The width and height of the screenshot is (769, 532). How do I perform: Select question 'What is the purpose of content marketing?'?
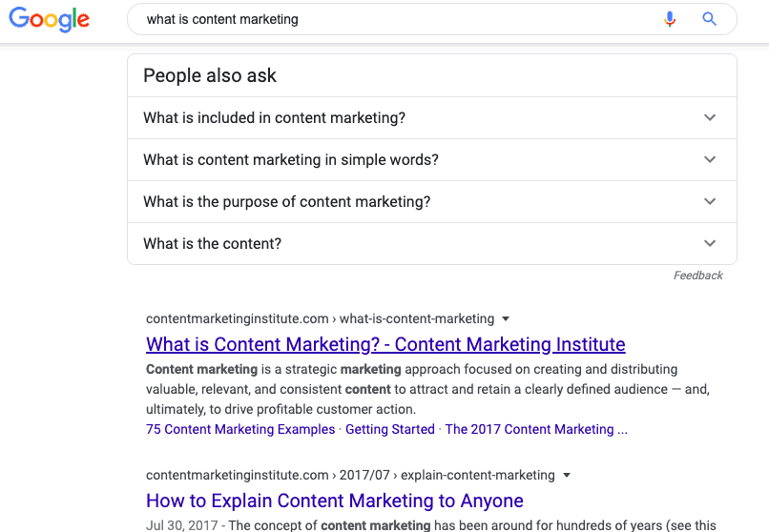coord(432,202)
